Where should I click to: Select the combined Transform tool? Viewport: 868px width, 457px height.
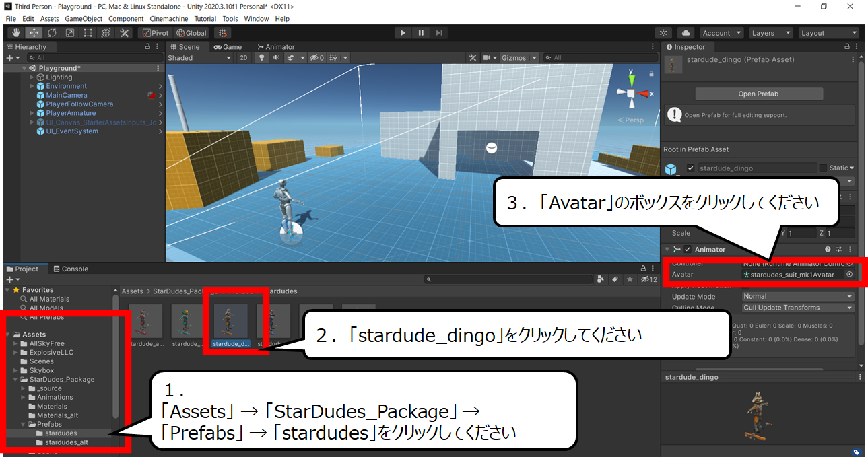tap(106, 32)
